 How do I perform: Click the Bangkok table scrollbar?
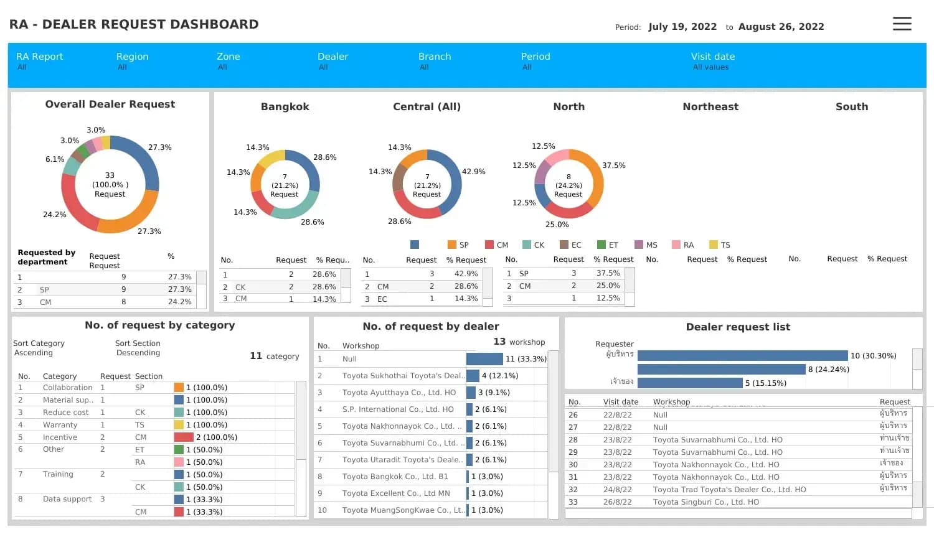[x=346, y=286]
